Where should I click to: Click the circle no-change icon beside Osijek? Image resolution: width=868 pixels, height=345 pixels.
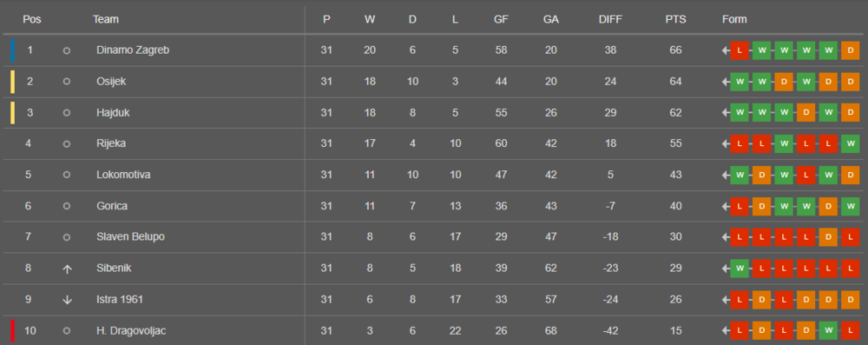pos(67,82)
